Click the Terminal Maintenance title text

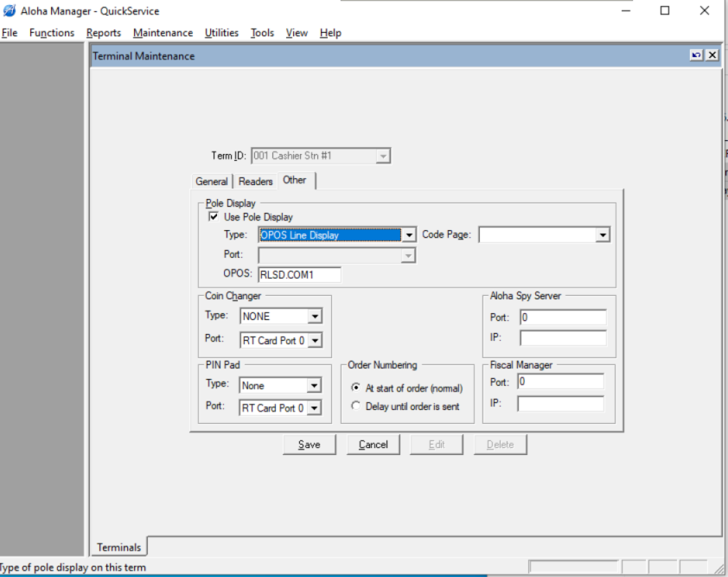coord(144,56)
